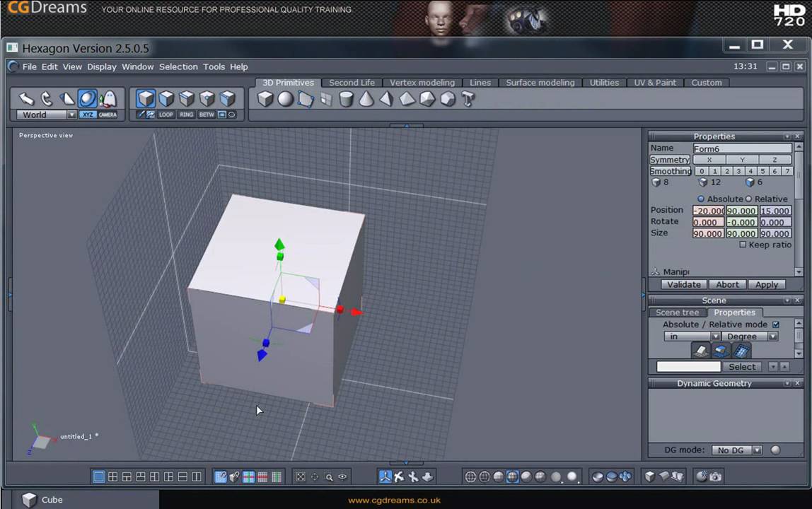Check the Keep ratio checkbox
The height and width of the screenshot is (509, 812).
tap(743, 245)
